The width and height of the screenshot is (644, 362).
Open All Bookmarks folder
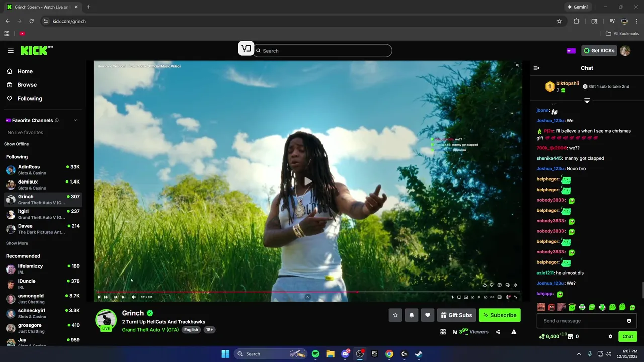coord(622,34)
